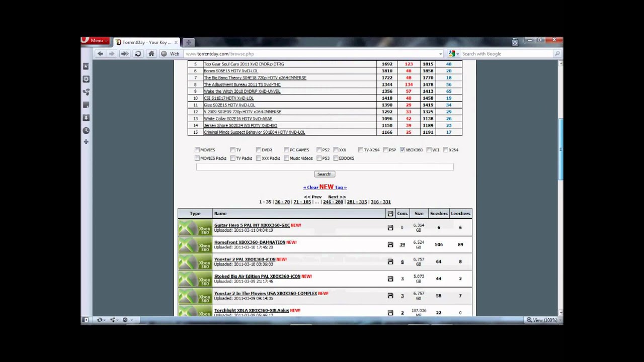Open The Big Bang Theory S04E18 link
This screenshot has height=362, width=644.
click(x=255, y=78)
